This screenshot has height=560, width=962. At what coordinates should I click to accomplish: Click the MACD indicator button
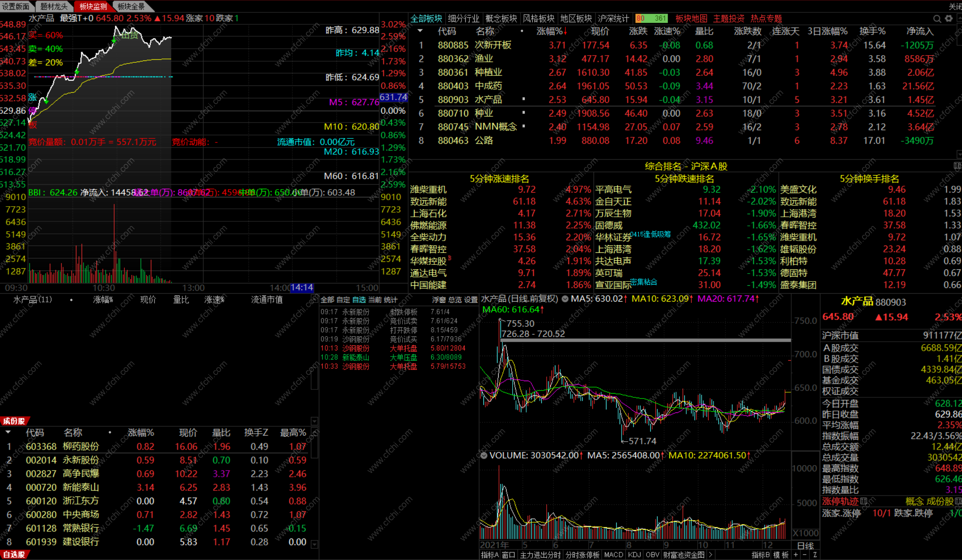click(614, 555)
